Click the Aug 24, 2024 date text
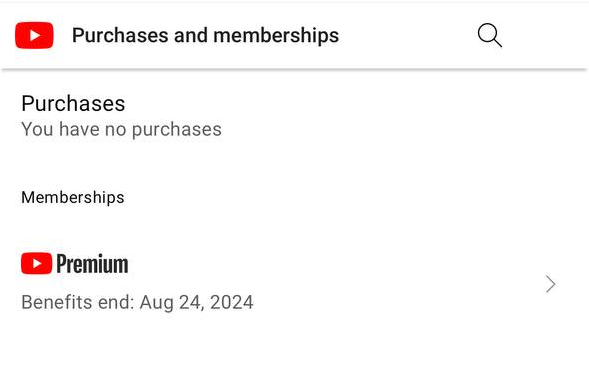 pos(197,302)
